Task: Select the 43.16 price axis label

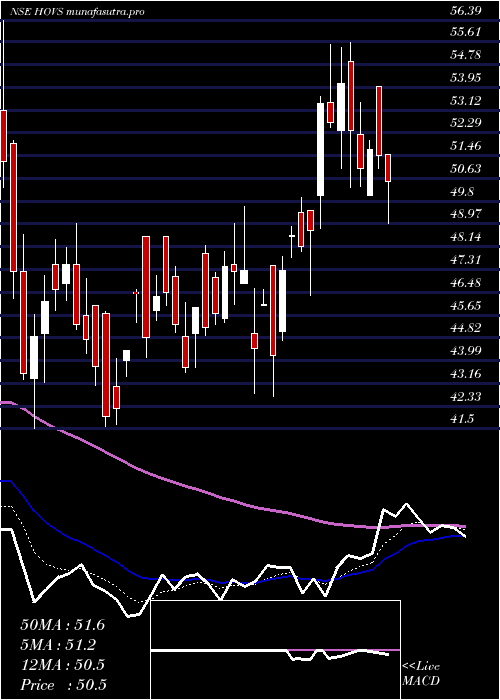Action: click(x=466, y=374)
